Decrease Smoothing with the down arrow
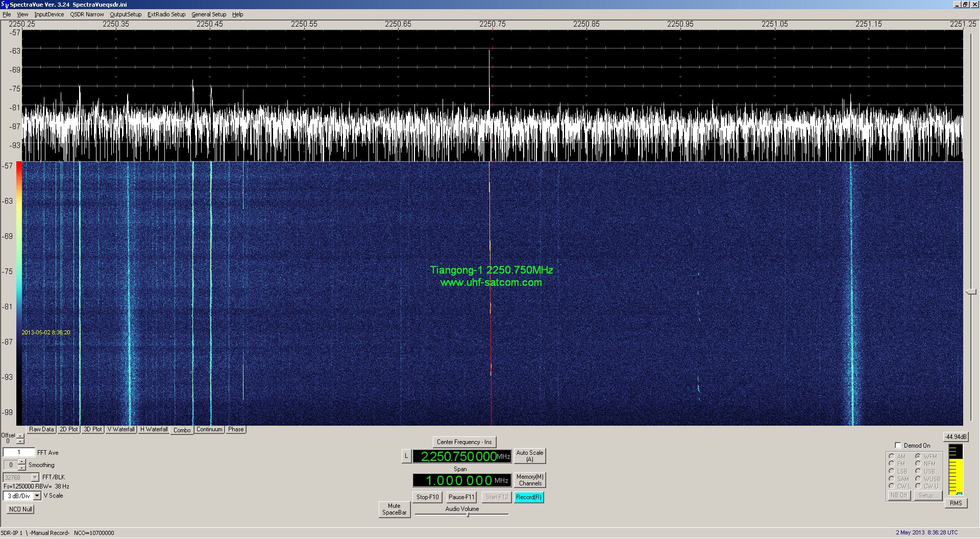Viewport: 980px width, 539px height. pyautogui.click(x=21, y=468)
